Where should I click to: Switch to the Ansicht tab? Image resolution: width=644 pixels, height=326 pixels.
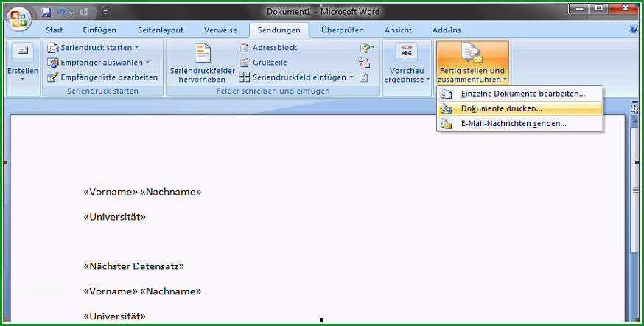(398, 30)
